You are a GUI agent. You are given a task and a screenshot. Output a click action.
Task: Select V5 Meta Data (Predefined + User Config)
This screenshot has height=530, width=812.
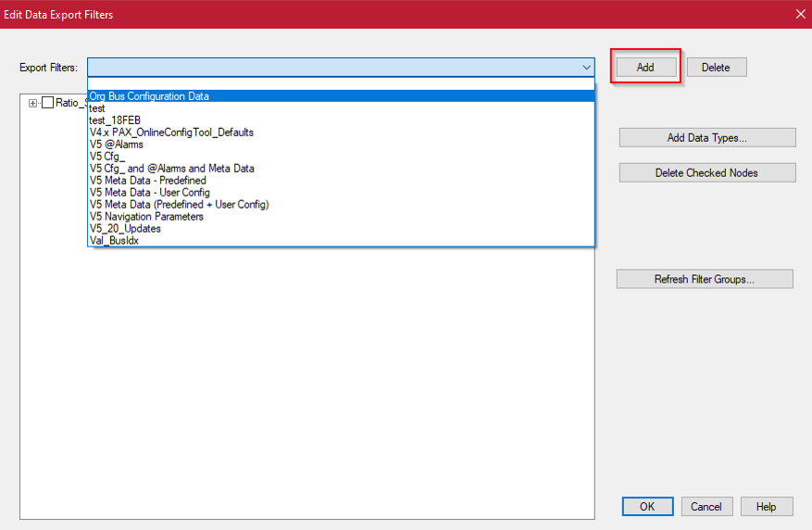[x=342, y=205]
